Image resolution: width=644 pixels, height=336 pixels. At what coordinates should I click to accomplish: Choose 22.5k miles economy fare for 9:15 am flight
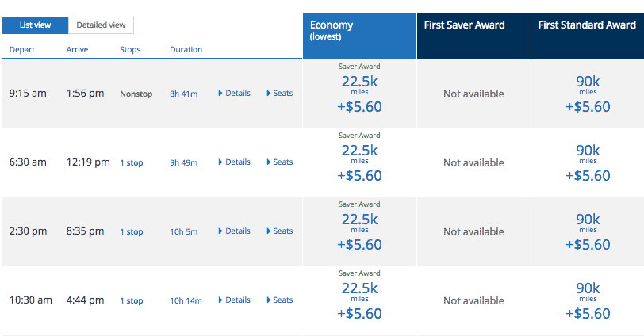point(360,94)
